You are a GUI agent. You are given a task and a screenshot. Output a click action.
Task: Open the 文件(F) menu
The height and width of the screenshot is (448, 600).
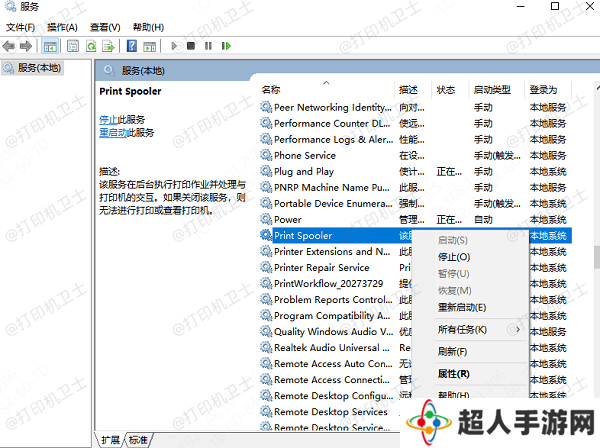[x=20, y=27]
